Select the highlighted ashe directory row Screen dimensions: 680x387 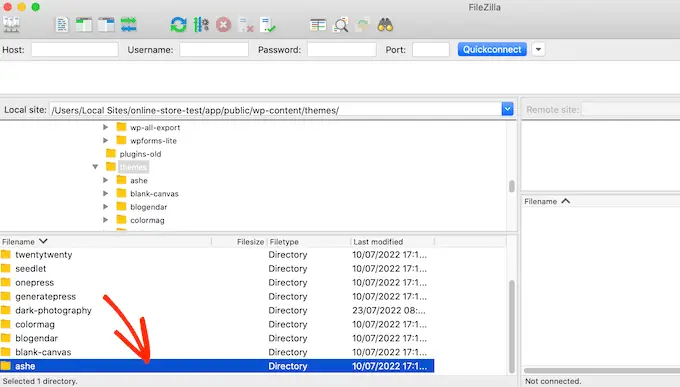click(217, 366)
